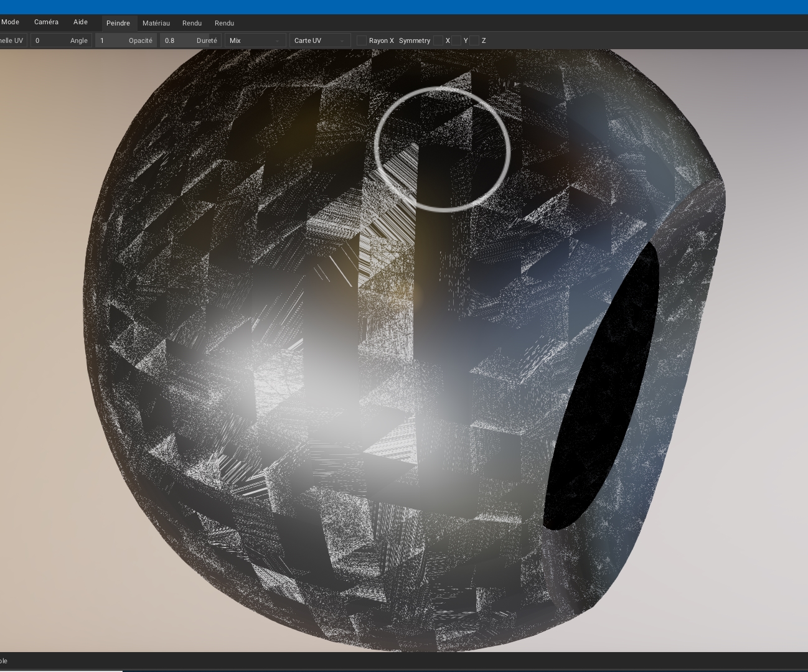Expand the Mix dropdown chevron arrow

pos(277,40)
